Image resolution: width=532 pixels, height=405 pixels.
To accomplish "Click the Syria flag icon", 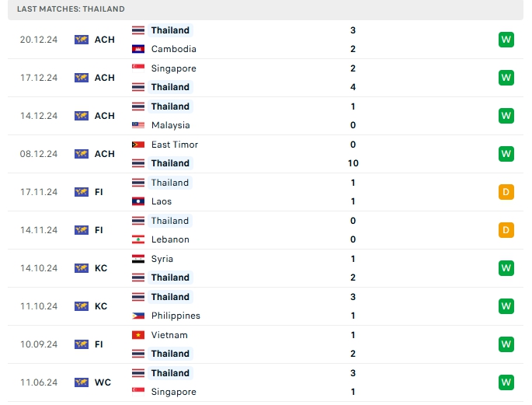I will [138, 258].
